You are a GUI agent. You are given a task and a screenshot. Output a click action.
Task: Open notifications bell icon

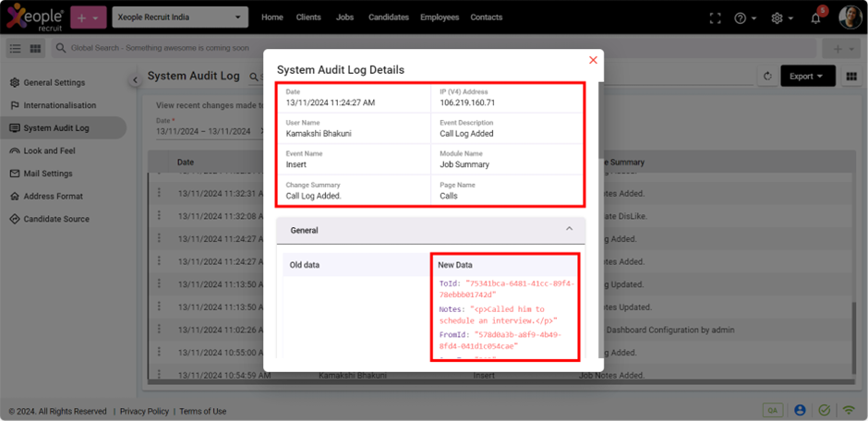[x=815, y=18]
